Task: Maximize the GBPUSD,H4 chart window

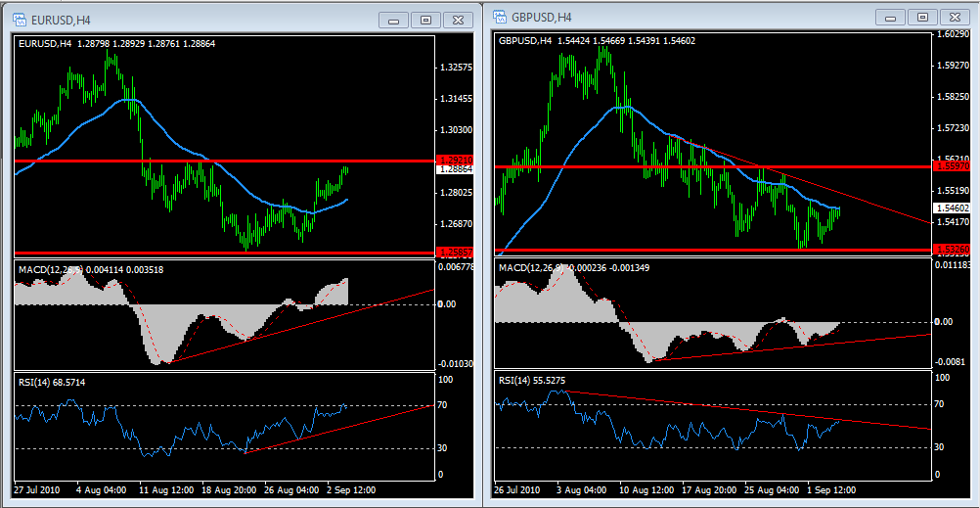Action: point(922,17)
